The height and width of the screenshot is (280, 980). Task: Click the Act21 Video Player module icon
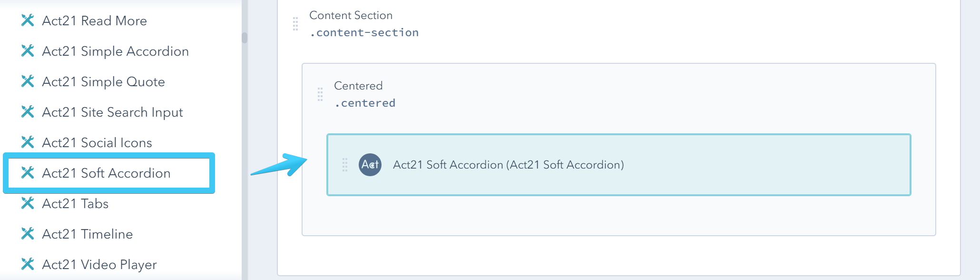coord(29,265)
